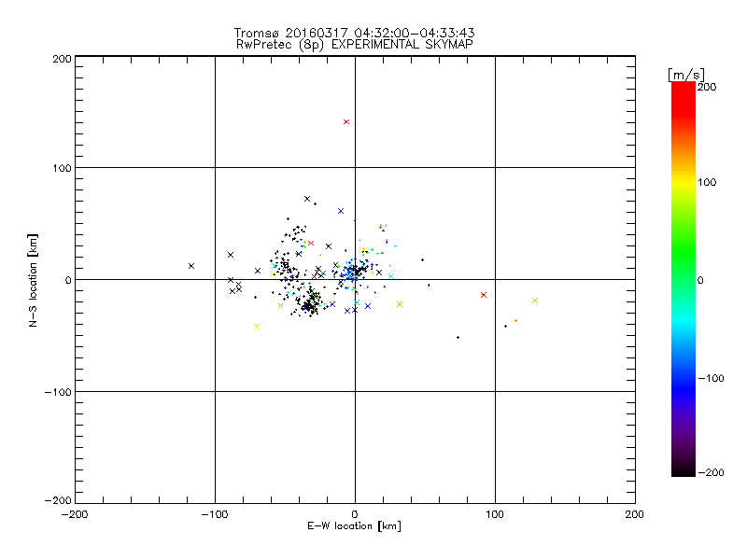This screenshot has height=560, width=747.
Task: Click the orange X marker near -50 km east-west
Action: pyautogui.click(x=281, y=306)
